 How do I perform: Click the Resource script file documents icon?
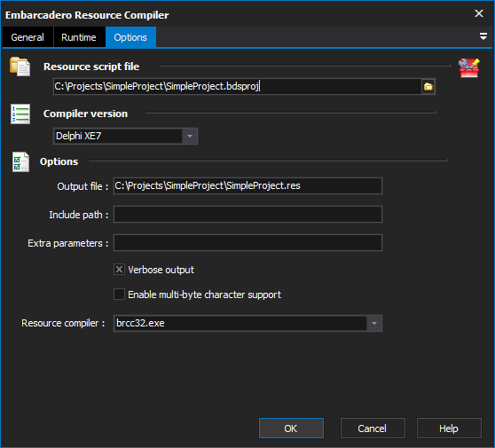pos(20,67)
